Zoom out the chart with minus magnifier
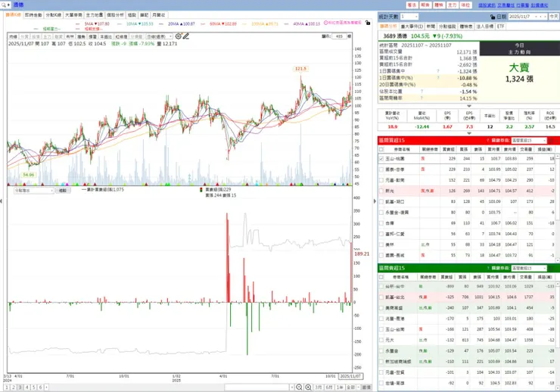The width and height of the screenshot is (560, 392). (299, 387)
